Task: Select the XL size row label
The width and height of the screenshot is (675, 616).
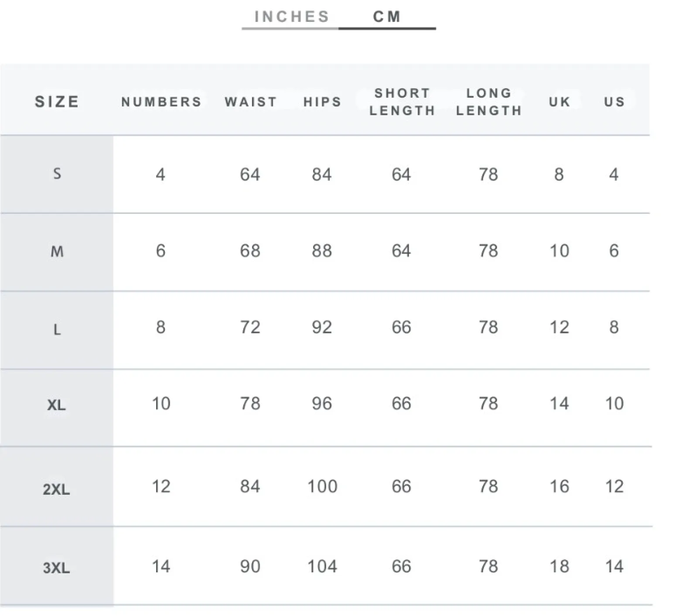Action: click(57, 405)
